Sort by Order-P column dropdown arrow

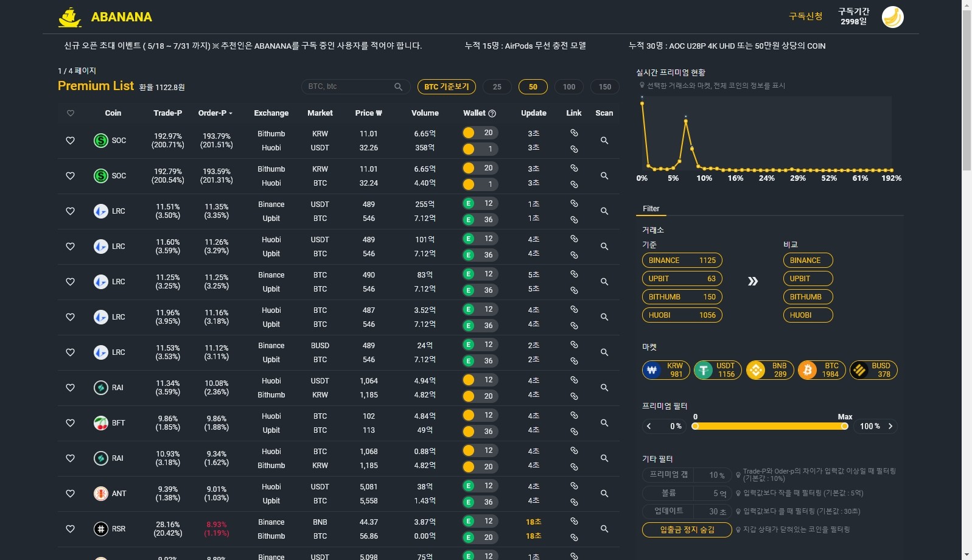click(x=231, y=114)
